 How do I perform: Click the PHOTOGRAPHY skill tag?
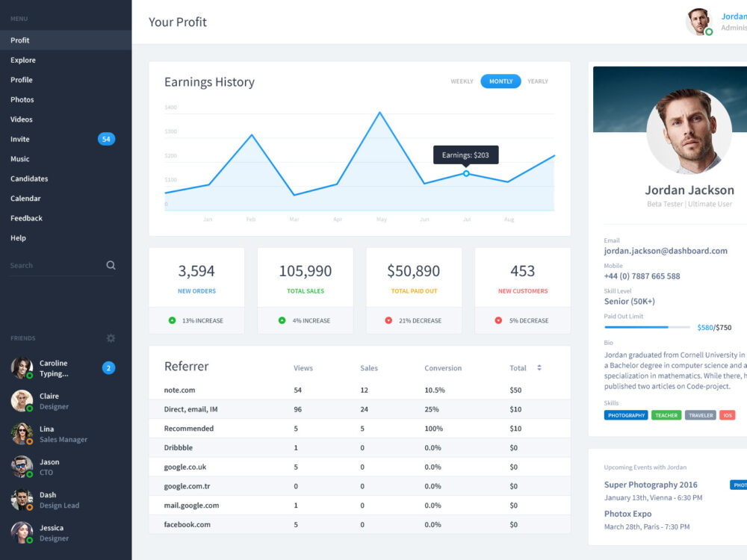[626, 414]
